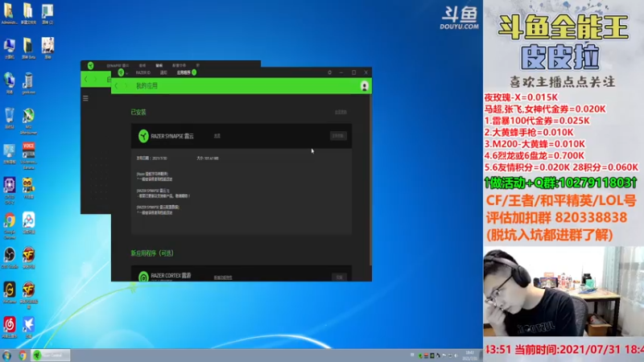644x362 pixels.
Task: Open the anime girl portrait desktop icon
Action: coord(47,48)
